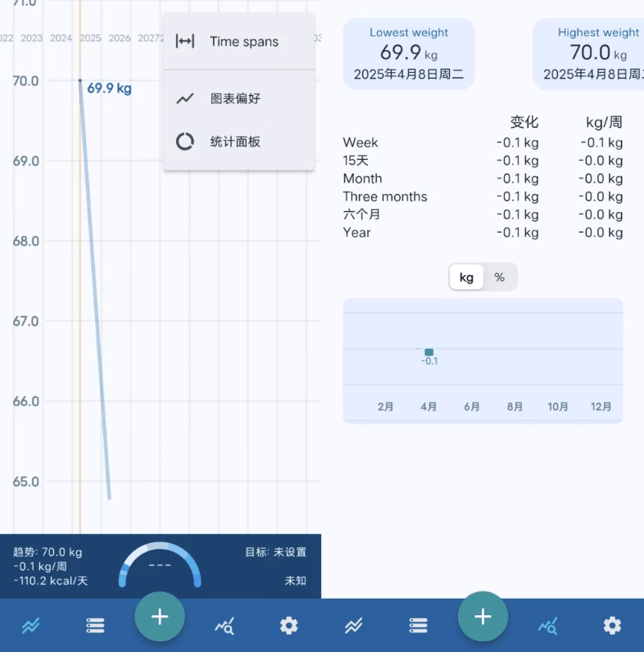Tap the statistics magnifier icon in chart screen's bottom bar
Viewport: 644px width, 652px height.
(224, 626)
